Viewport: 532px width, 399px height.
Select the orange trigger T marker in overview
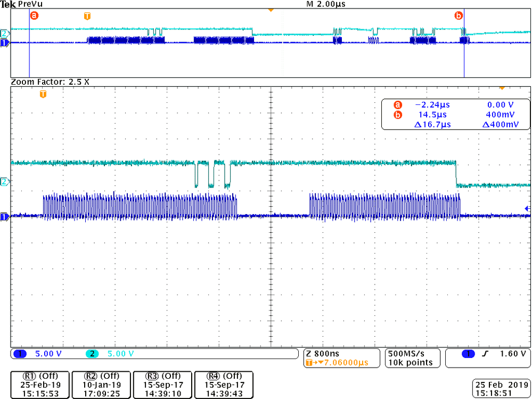[x=87, y=16]
